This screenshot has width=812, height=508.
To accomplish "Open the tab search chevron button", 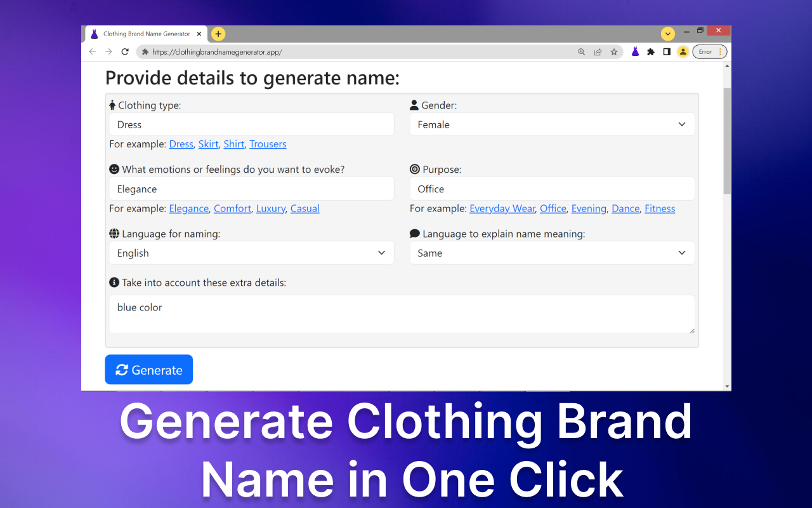I will click(667, 34).
